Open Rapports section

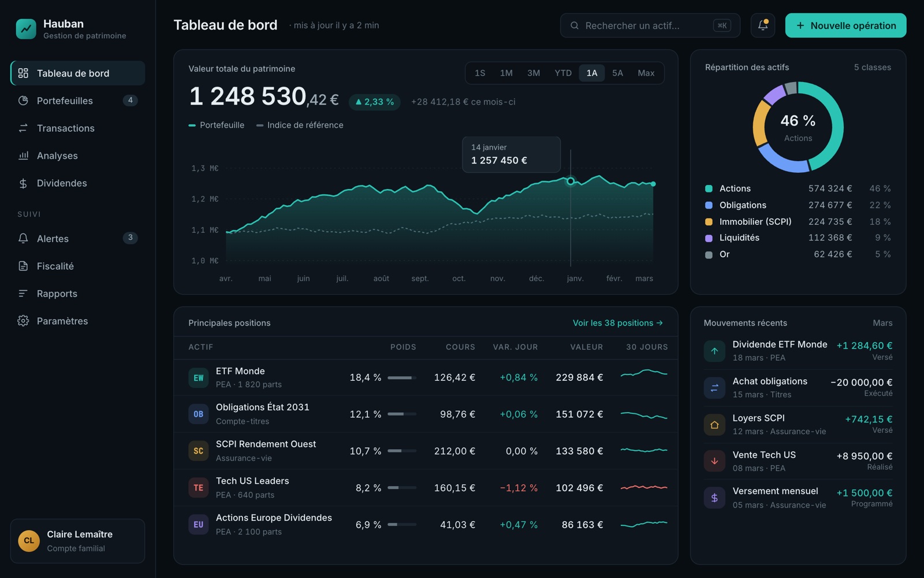[78, 294]
